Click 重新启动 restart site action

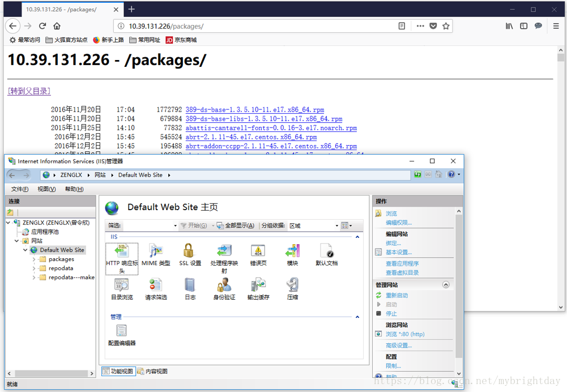(x=397, y=296)
